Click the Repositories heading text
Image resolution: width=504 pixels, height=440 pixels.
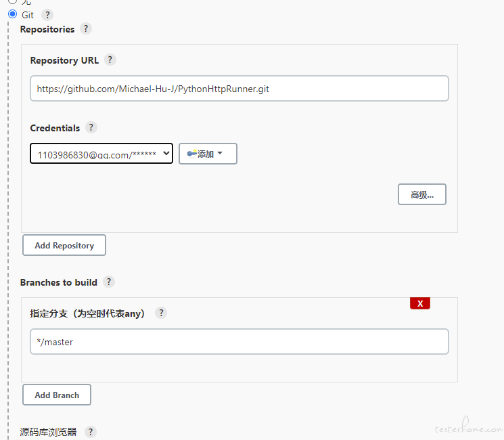coord(47,29)
